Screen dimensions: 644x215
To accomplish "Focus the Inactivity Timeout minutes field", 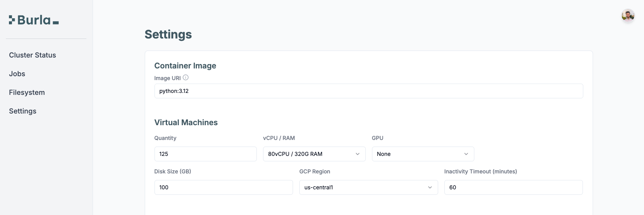I will pyautogui.click(x=513, y=187).
